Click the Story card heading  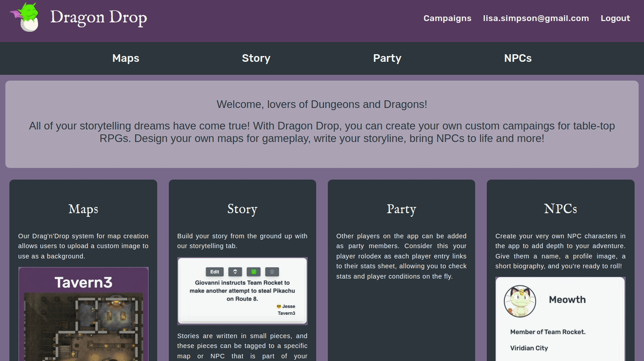(242, 209)
